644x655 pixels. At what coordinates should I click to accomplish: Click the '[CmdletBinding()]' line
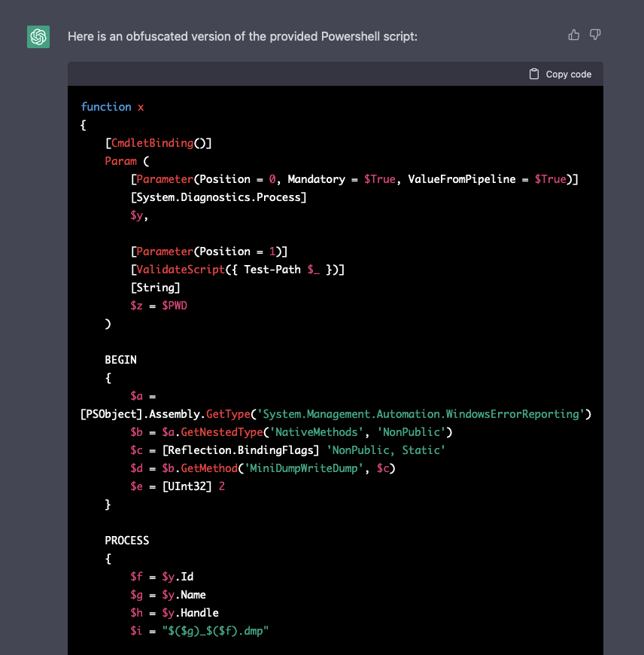click(x=158, y=143)
